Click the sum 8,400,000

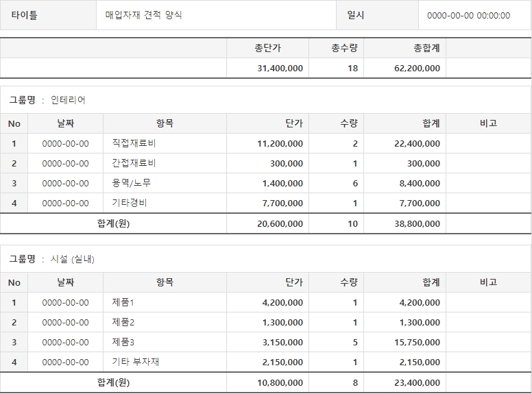pos(420,184)
